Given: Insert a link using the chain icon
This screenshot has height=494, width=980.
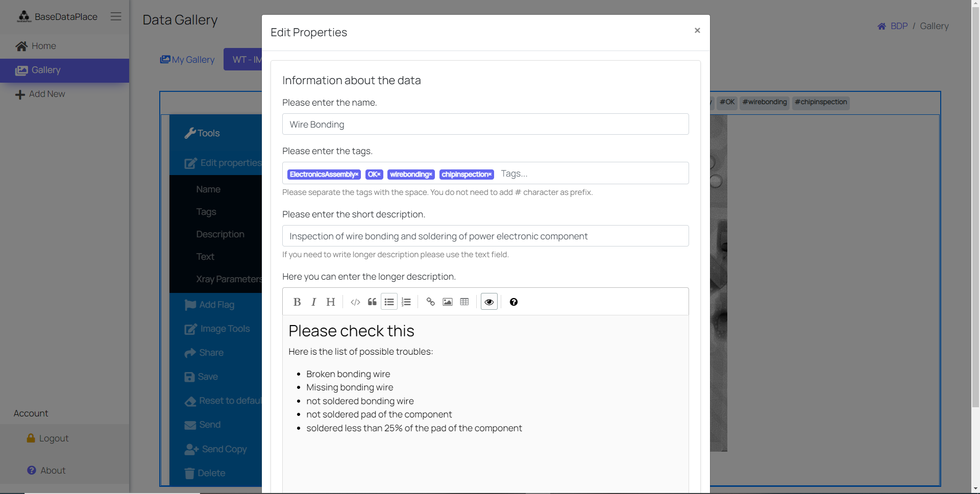Looking at the screenshot, I should (x=430, y=302).
